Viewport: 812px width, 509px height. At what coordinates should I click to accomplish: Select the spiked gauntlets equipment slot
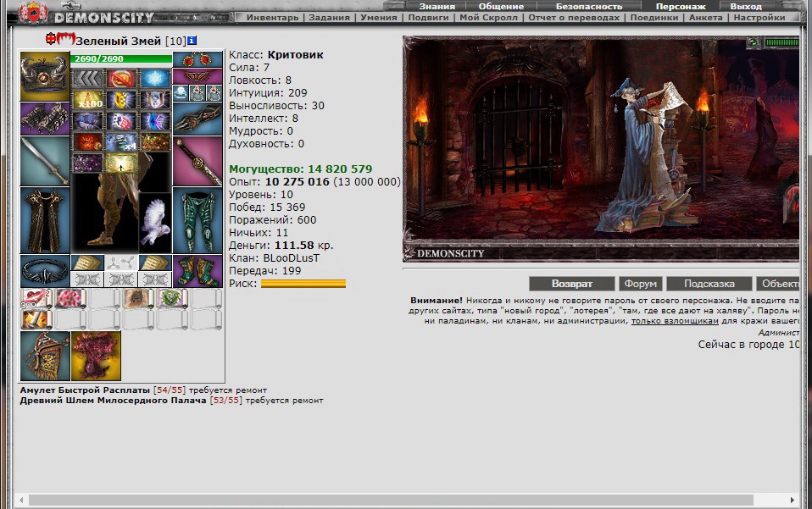(45, 119)
